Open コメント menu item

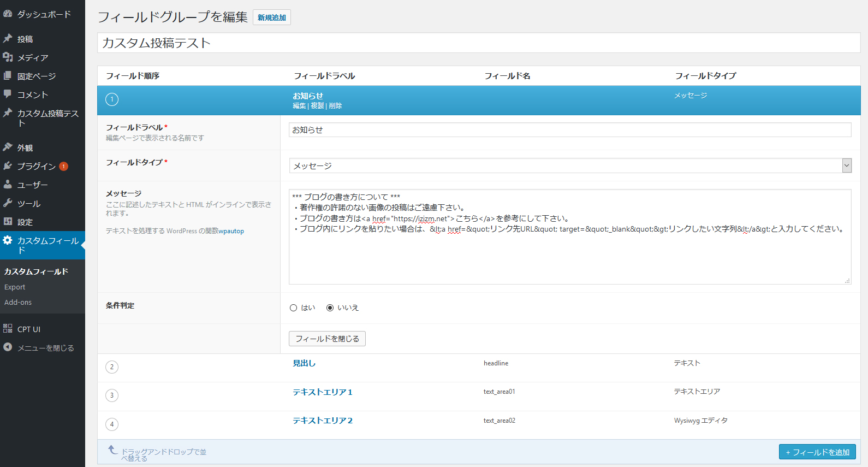tap(33, 95)
